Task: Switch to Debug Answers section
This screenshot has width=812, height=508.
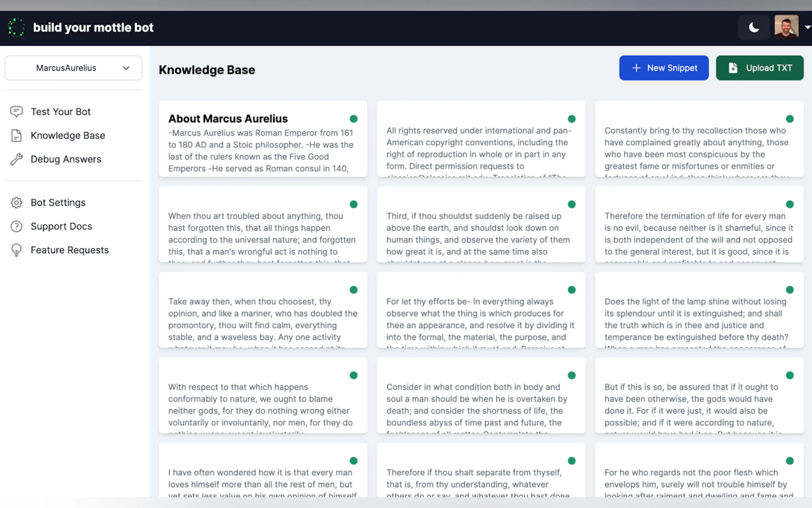Action: (x=66, y=159)
